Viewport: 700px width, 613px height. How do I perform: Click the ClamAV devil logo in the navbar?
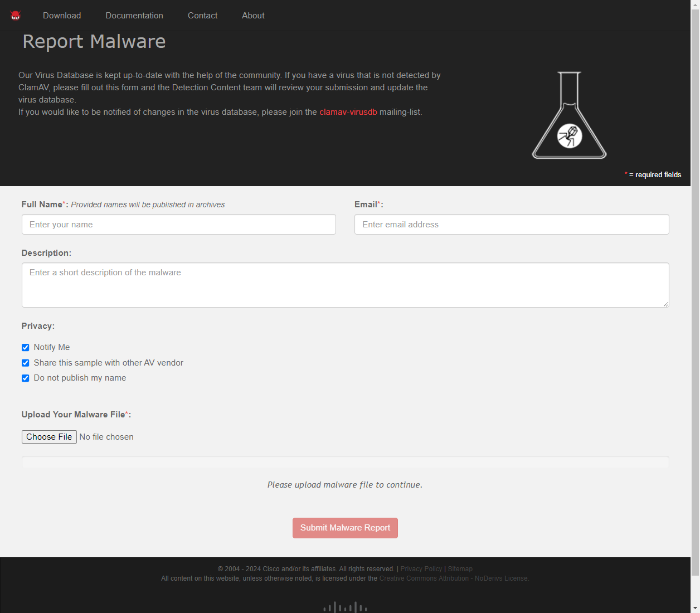(16, 15)
